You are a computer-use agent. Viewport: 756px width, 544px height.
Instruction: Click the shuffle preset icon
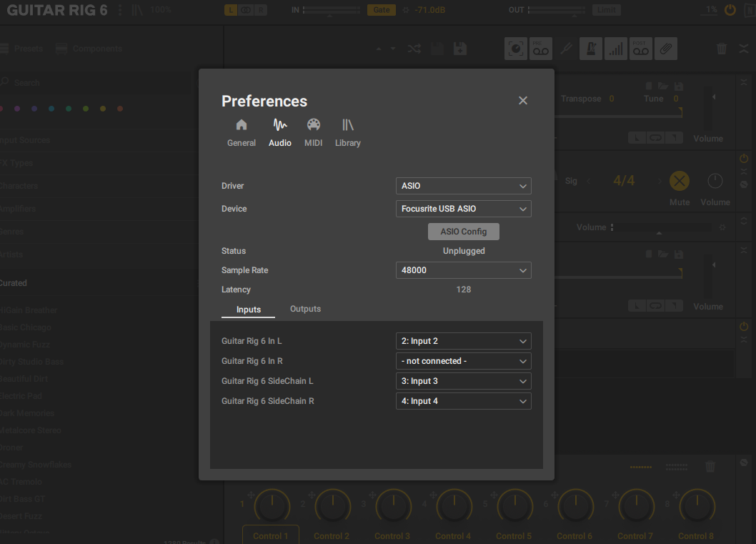click(x=414, y=49)
